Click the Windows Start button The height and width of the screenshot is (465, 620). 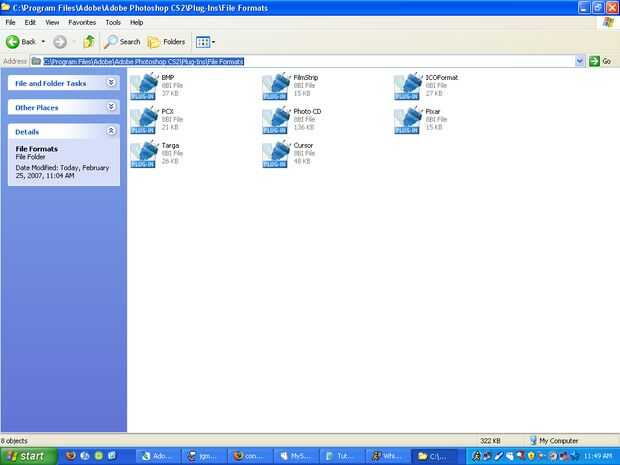pos(28,456)
